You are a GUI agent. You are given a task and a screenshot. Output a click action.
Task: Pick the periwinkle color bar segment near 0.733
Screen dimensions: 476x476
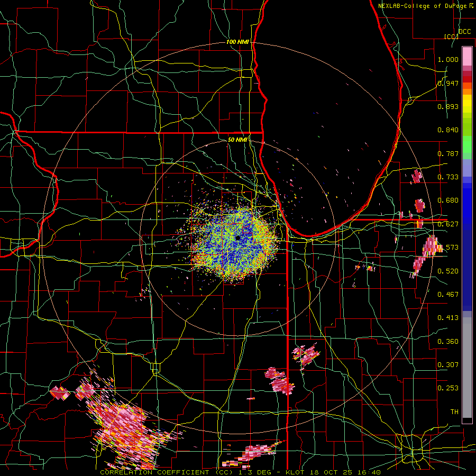[467, 169]
